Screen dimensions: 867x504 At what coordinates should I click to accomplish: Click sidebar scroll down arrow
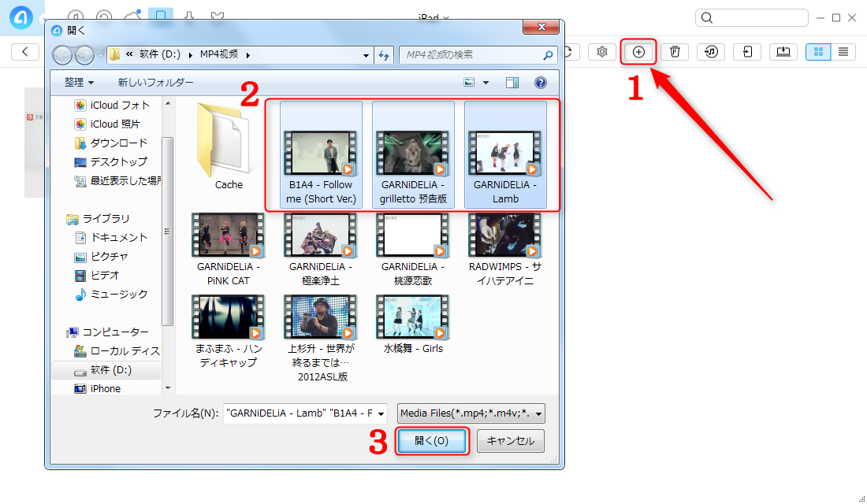click(168, 388)
